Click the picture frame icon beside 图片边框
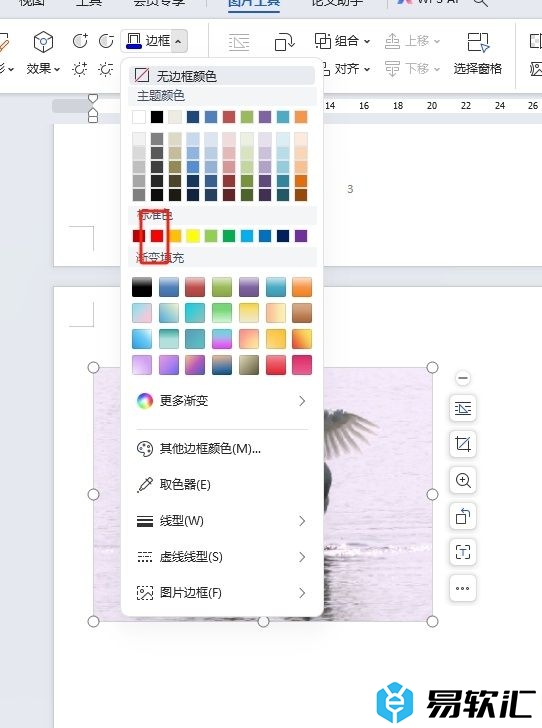Image resolution: width=542 pixels, height=728 pixels. tap(144, 593)
